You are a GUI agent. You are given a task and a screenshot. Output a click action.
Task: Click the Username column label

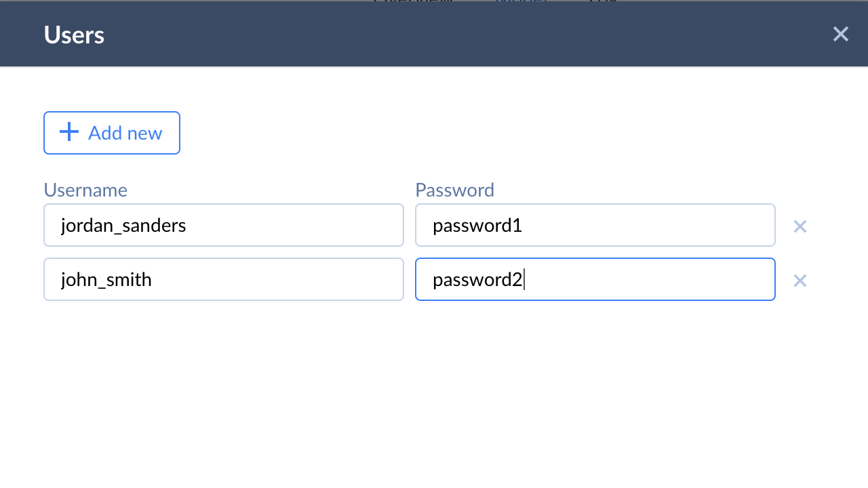[x=85, y=190]
